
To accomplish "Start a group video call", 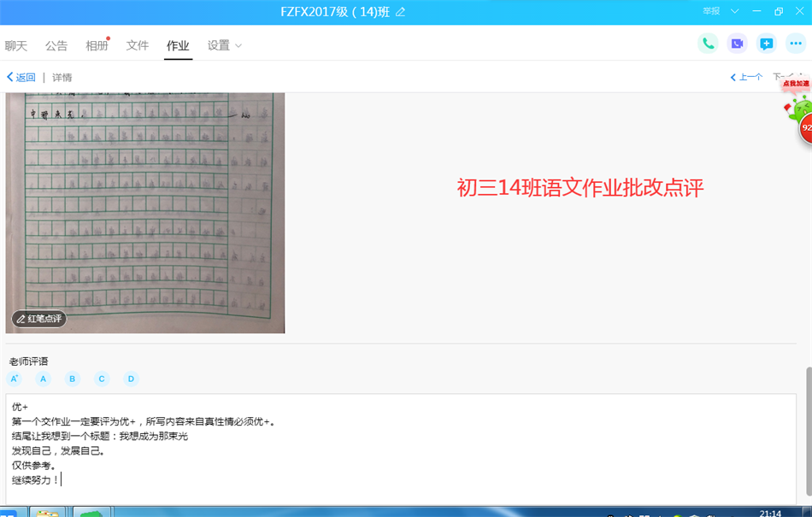I will coord(737,44).
